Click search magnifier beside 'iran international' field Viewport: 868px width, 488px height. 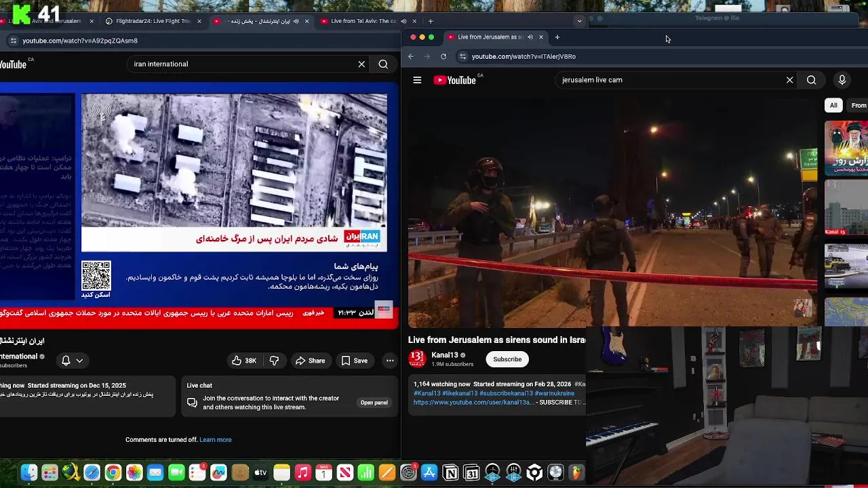pos(383,64)
